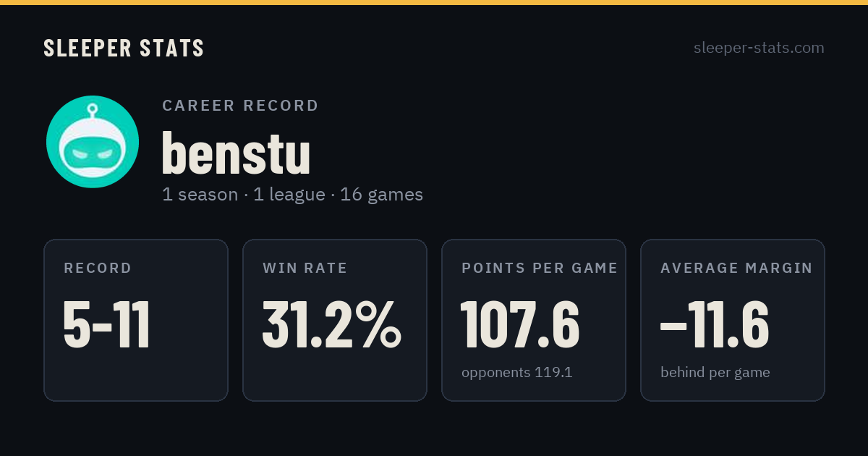Viewport: 868px width, 456px height.
Task: Click the robot's visor eyes on avatar
Action: [93, 153]
